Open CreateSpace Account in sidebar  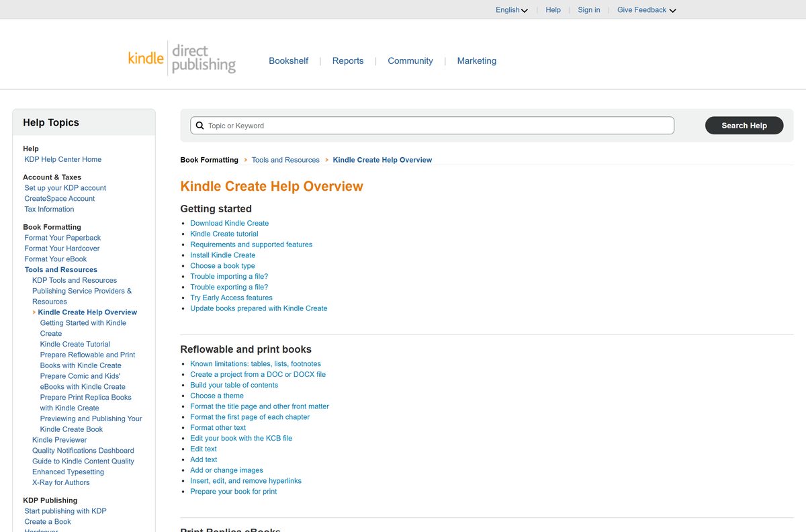pos(60,199)
